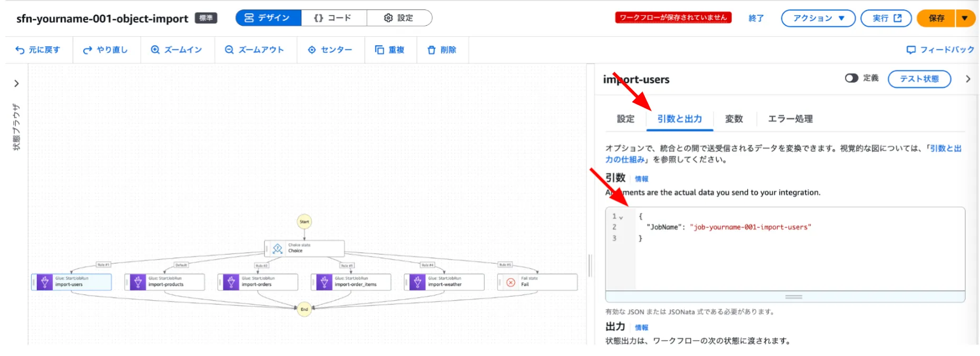Open the エラー処理 tab
The width and height of the screenshot is (980, 356).
pos(790,119)
